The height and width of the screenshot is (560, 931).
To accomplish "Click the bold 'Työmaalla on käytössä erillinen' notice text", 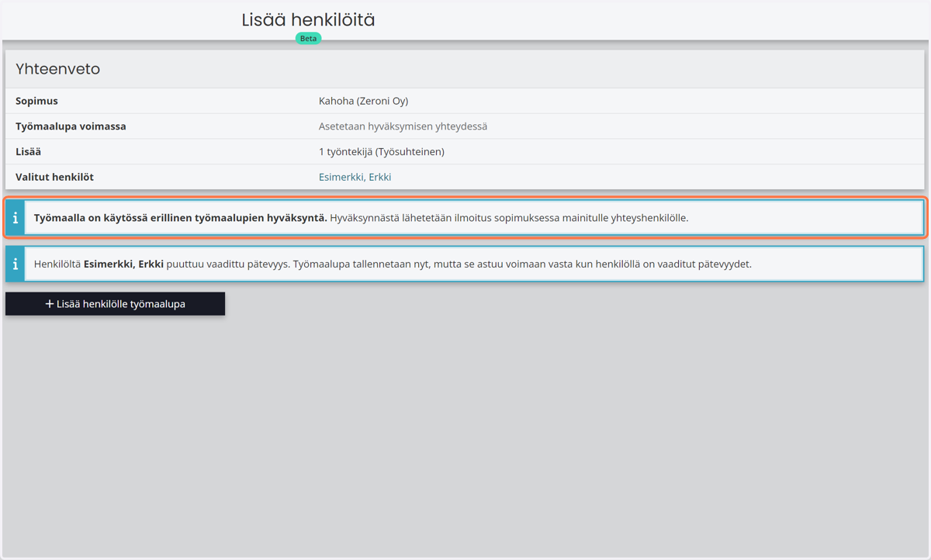I will pyautogui.click(x=180, y=218).
